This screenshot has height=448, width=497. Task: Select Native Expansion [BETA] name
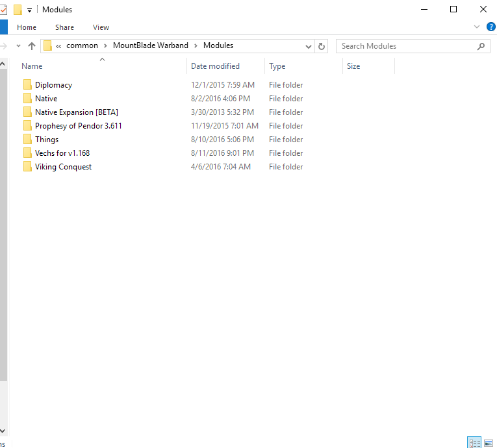click(77, 112)
